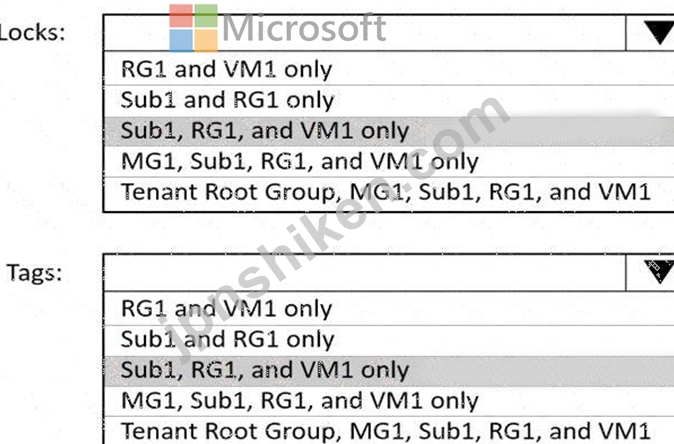Click the Locks combo box field
This screenshot has width=674, height=444.
365,33
